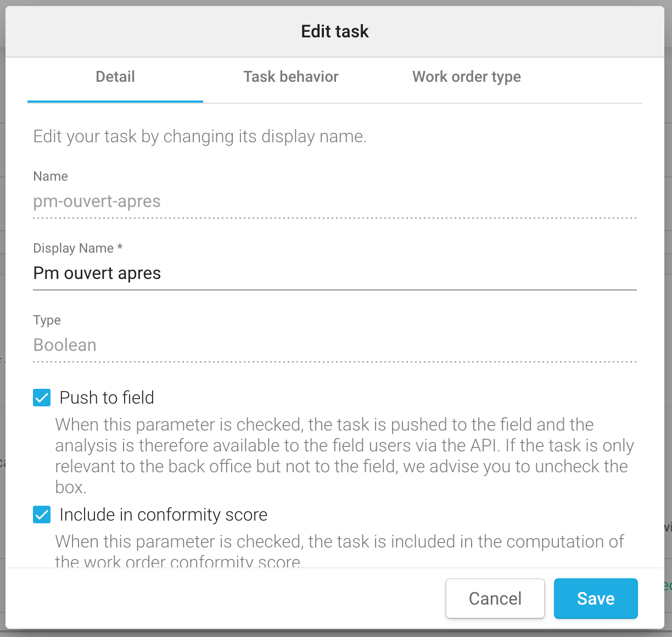Viewport: 672px width, 637px height.
Task: Disable the Include in conformity score checkbox
Action: tap(42, 515)
